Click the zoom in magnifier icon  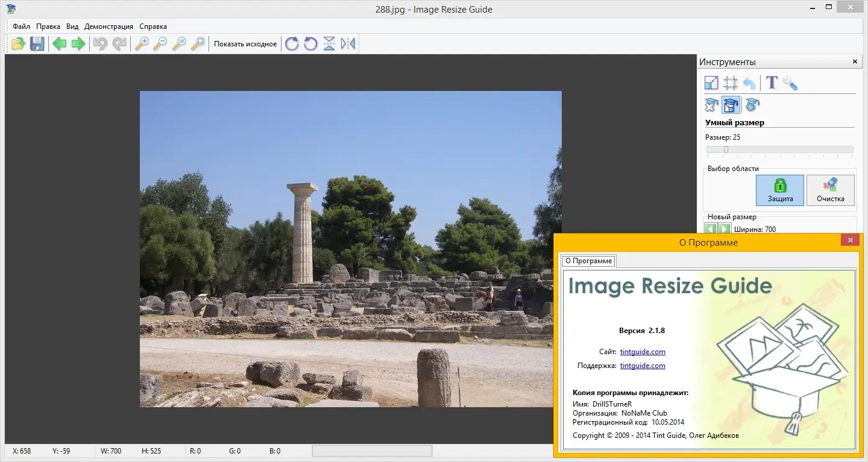click(x=141, y=44)
